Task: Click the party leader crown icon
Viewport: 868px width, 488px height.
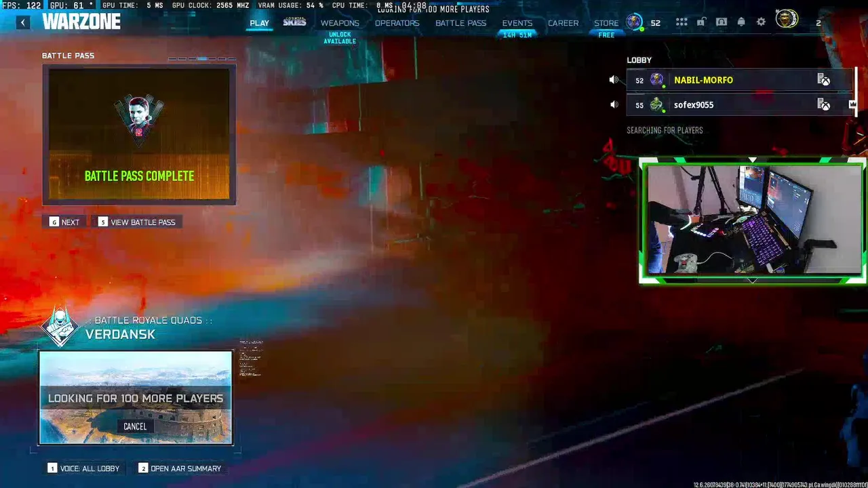Action: click(x=852, y=104)
